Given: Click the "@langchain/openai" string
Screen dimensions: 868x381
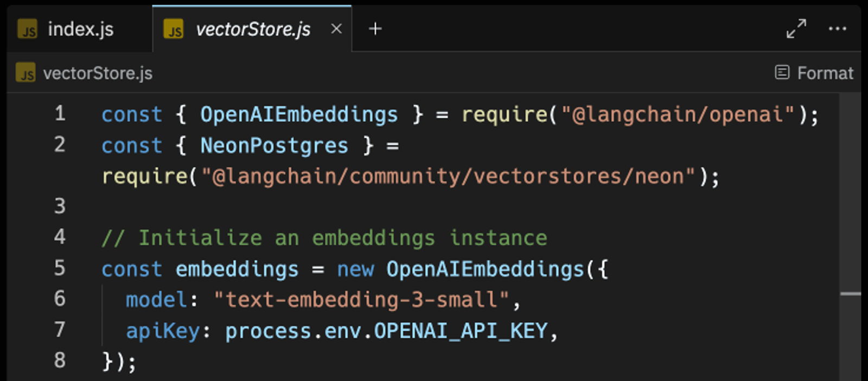Looking at the screenshot, I should tap(678, 114).
